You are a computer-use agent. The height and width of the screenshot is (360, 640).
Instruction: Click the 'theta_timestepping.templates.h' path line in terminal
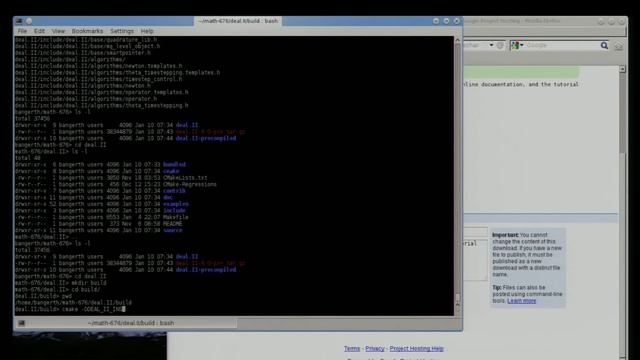click(x=118, y=73)
